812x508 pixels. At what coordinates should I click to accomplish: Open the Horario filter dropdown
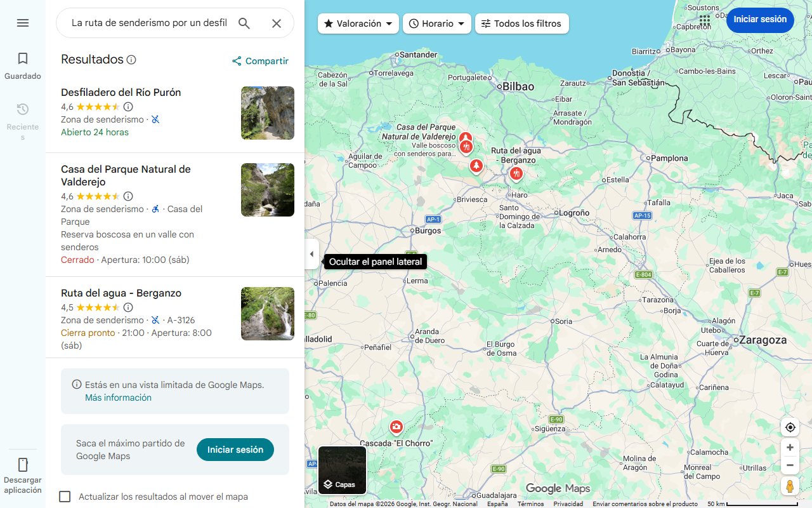coord(436,23)
